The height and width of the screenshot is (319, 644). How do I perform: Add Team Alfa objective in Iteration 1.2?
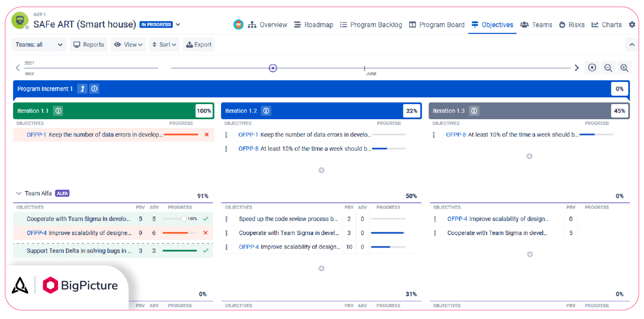click(322, 268)
